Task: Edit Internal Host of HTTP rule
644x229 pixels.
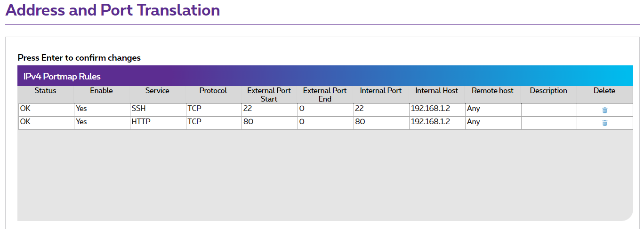Action: pos(437,122)
